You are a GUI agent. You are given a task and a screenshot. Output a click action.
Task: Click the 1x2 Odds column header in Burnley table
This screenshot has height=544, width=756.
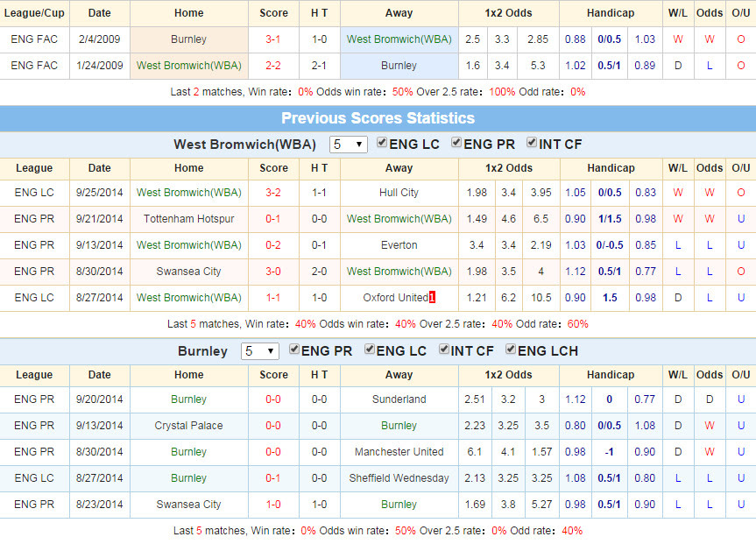tap(509, 375)
